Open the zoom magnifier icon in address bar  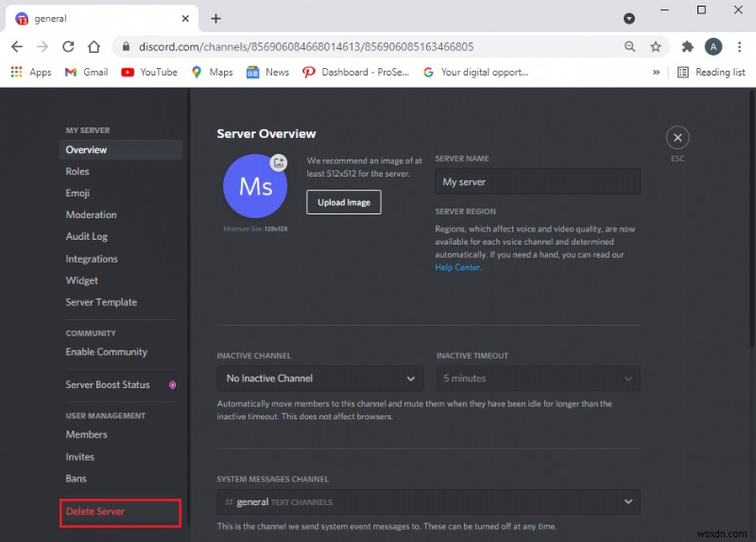(x=629, y=46)
